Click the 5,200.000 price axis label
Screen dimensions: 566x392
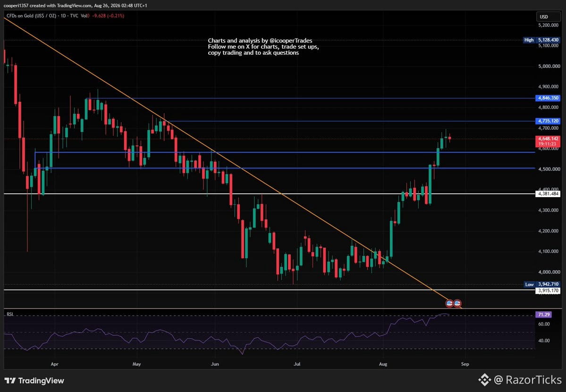point(549,25)
